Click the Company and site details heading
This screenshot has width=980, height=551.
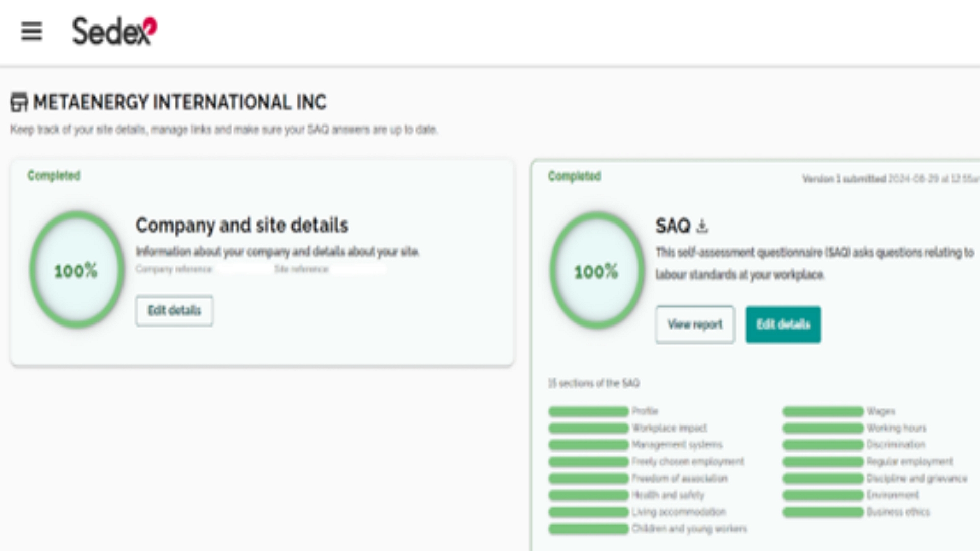tap(242, 225)
